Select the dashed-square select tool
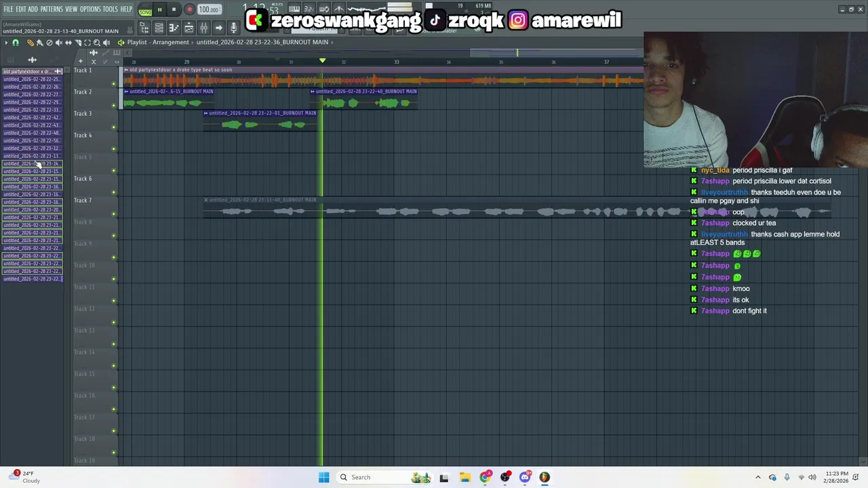Image resolution: width=868 pixels, height=488 pixels. [x=87, y=42]
